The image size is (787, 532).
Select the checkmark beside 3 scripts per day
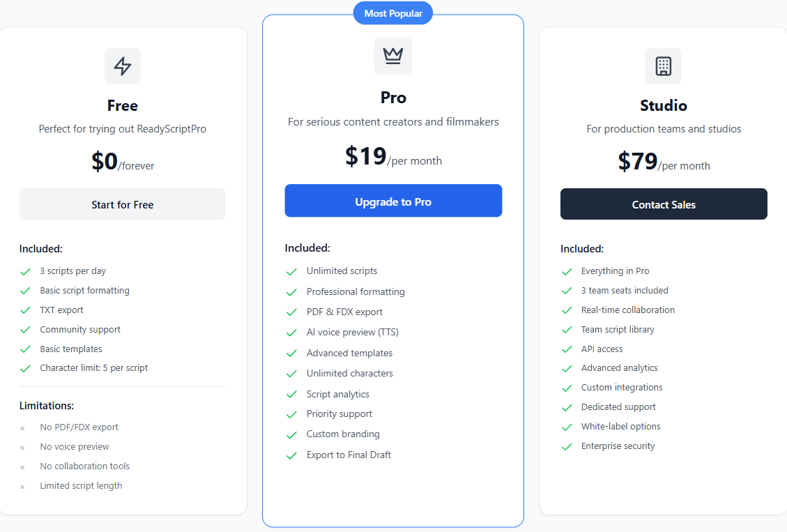pyautogui.click(x=25, y=271)
